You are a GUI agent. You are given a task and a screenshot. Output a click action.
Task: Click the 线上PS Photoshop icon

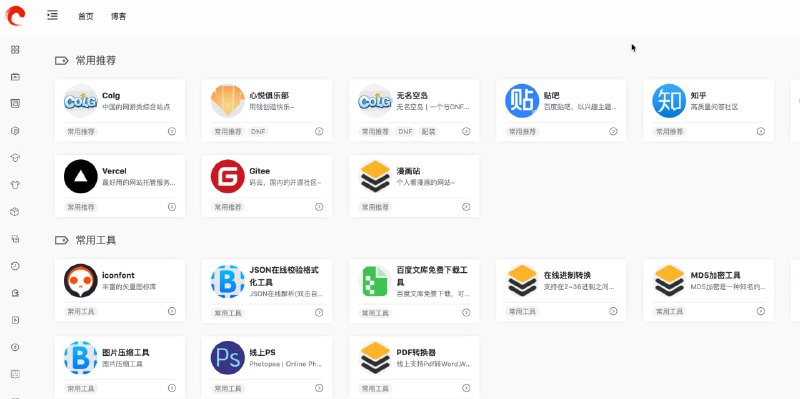(x=228, y=358)
